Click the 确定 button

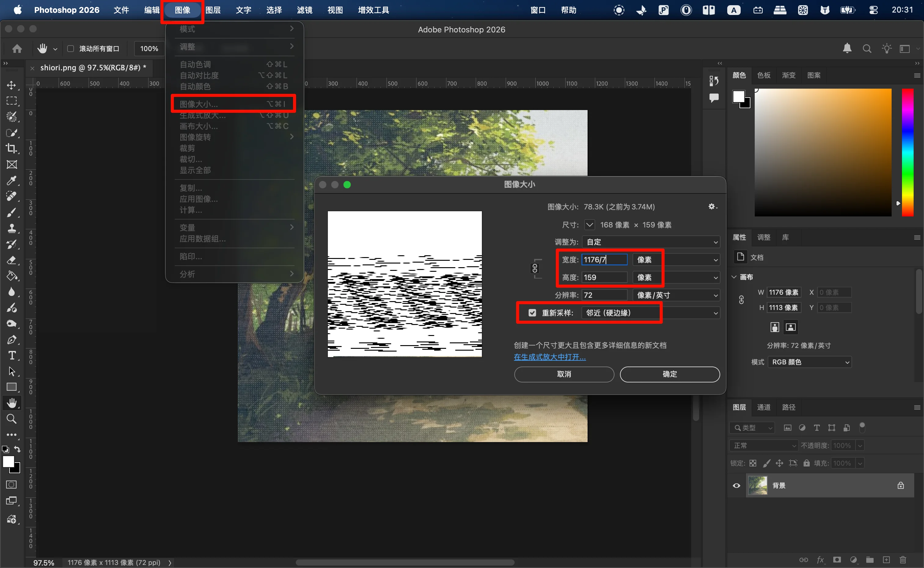(669, 374)
